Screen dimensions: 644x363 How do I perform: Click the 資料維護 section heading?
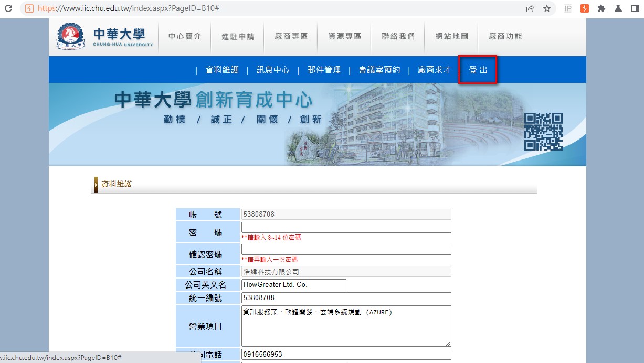pyautogui.click(x=117, y=184)
